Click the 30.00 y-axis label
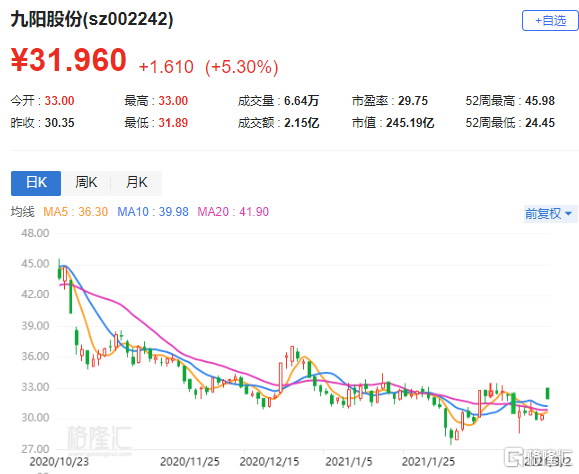Viewport: 579px width, 474px height. click(35, 418)
